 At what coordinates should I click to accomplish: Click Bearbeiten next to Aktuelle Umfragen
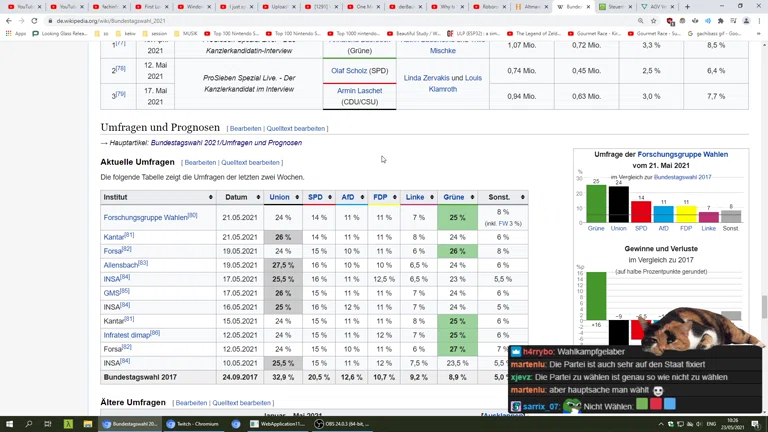200,162
